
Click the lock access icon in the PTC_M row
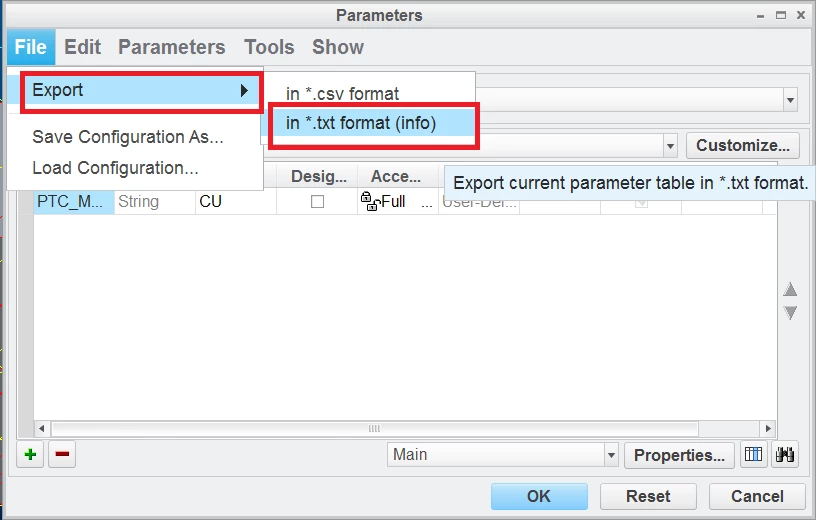(x=369, y=201)
